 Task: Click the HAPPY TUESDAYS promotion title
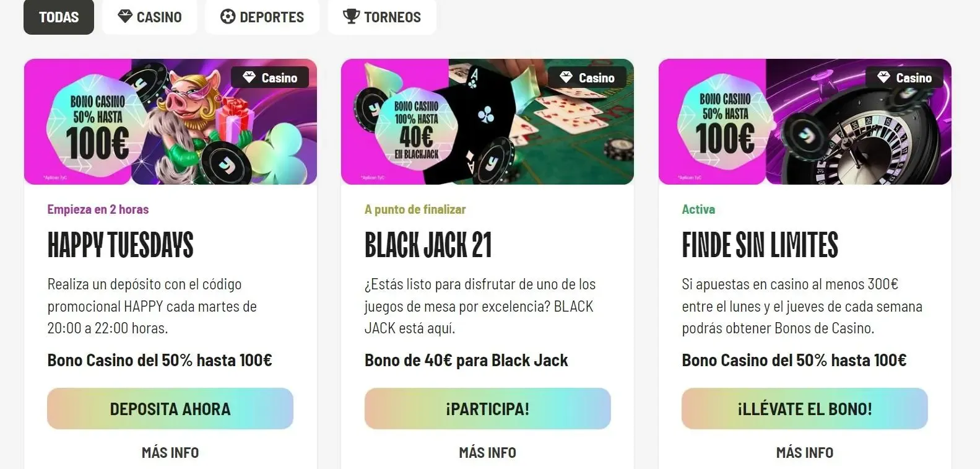(x=121, y=245)
